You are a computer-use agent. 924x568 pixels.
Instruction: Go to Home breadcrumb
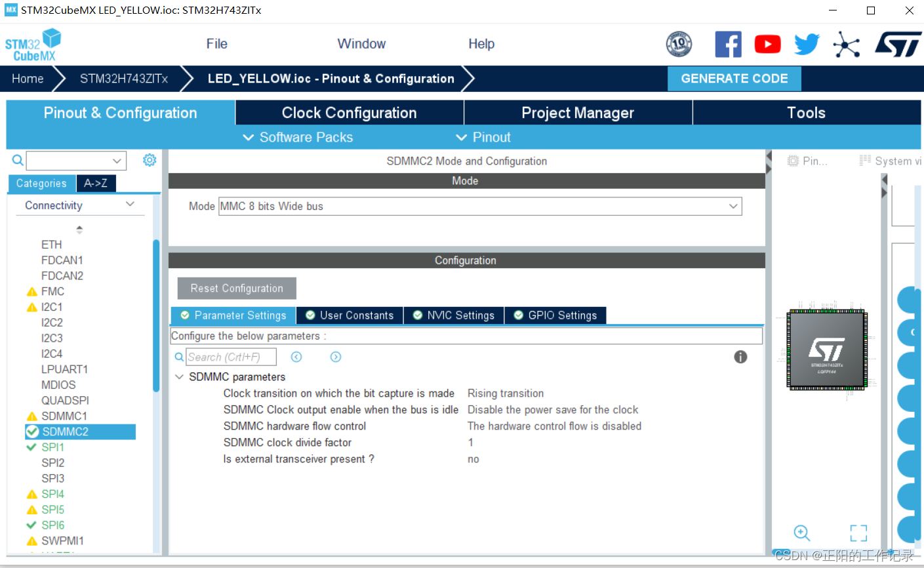28,79
